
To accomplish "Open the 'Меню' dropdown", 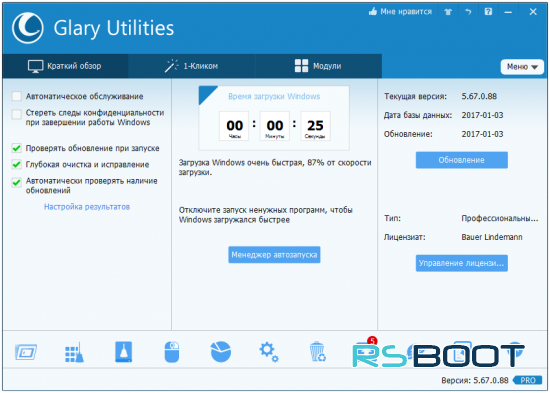I will (x=522, y=67).
